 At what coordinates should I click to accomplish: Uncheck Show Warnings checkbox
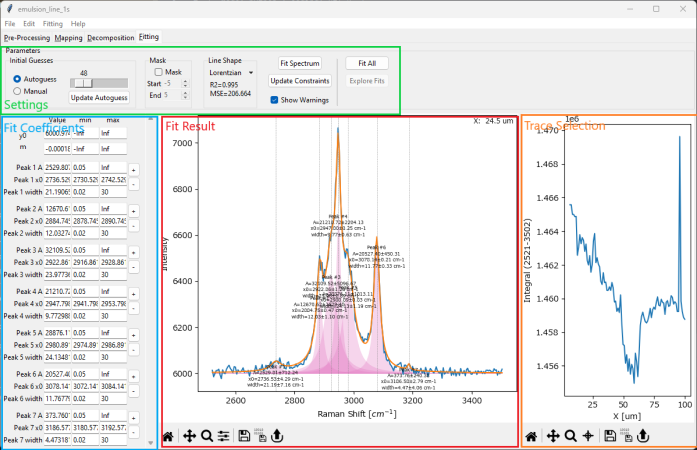[275, 100]
